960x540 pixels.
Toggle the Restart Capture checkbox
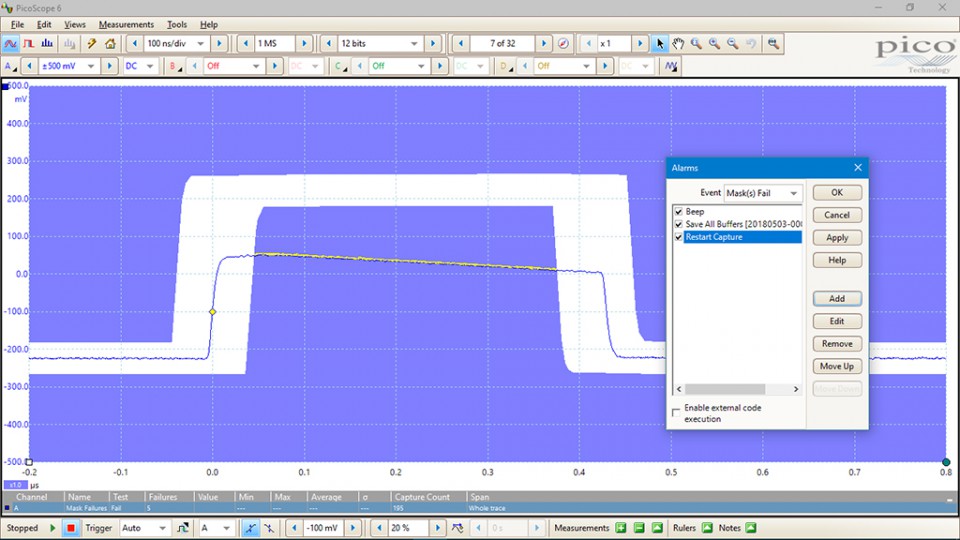pos(679,237)
